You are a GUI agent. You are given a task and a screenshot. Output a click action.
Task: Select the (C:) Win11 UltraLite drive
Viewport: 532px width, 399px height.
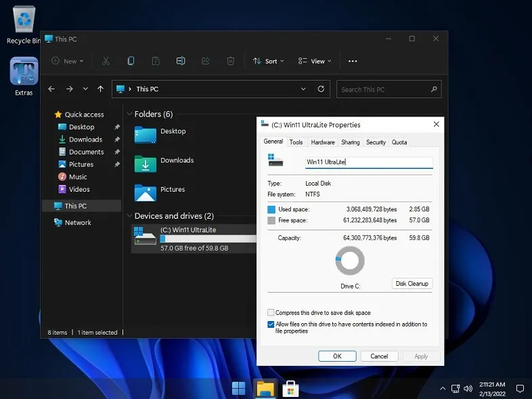coord(194,238)
